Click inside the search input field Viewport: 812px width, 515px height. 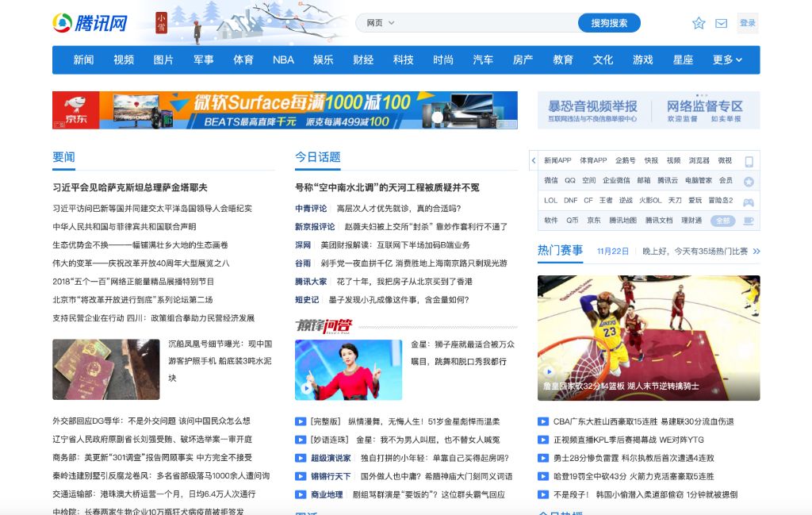click(487, 23)
